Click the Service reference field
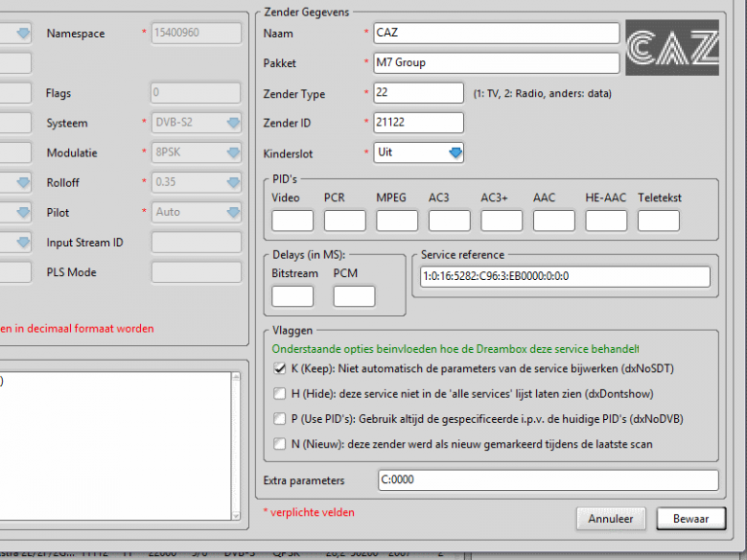Image resolution: width=747 pixels, height=560 pixels. click(564, 276)
